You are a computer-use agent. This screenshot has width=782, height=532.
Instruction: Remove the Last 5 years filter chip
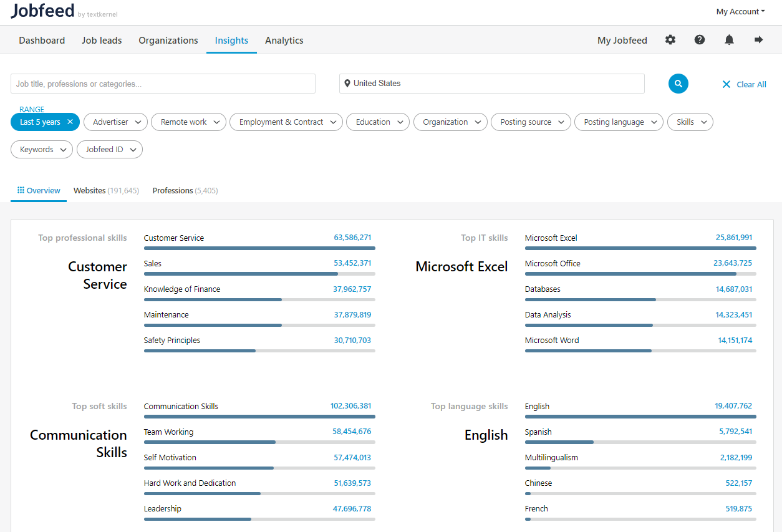70,122
